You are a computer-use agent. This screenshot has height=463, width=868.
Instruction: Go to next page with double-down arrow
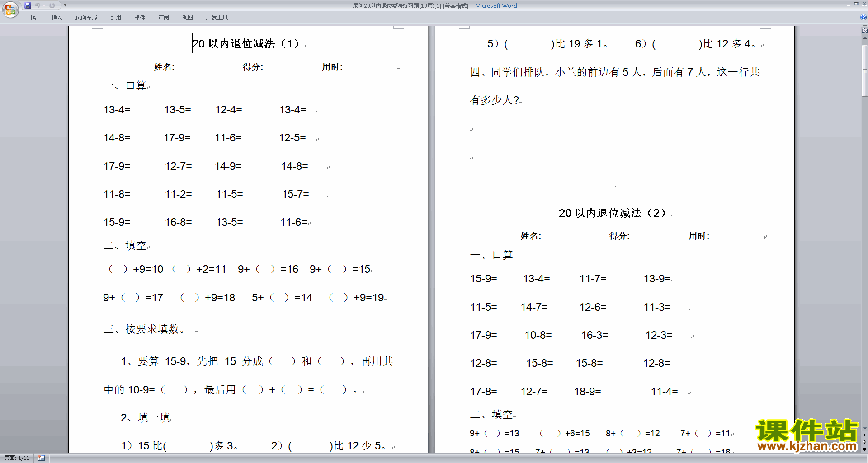pos(864,449)
